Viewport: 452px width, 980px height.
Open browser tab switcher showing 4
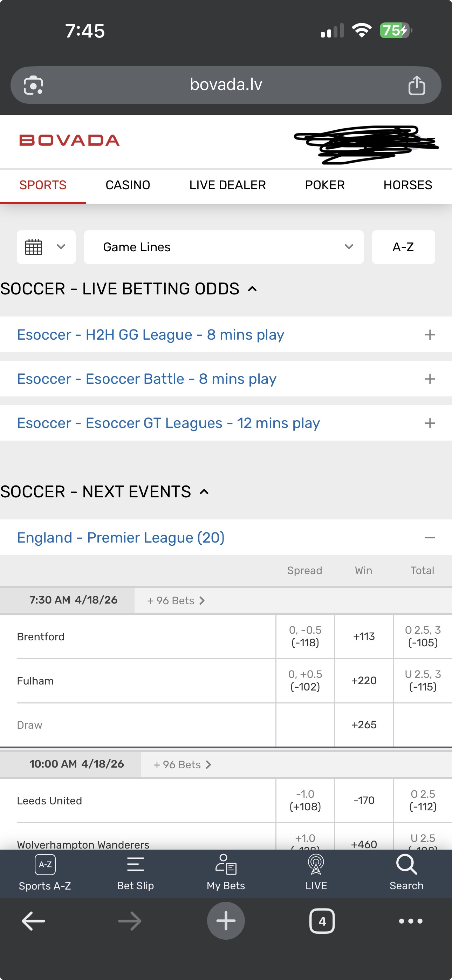[x=322, y=921]
